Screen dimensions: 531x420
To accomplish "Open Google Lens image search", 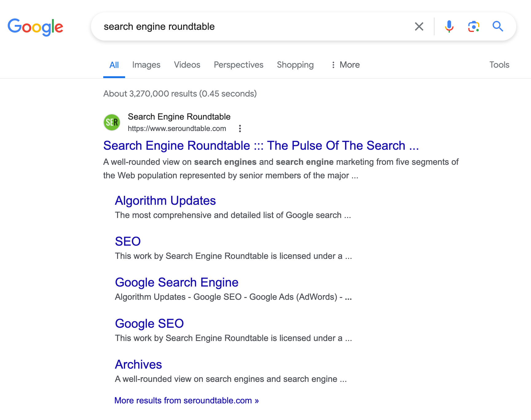I will [473, 26].
